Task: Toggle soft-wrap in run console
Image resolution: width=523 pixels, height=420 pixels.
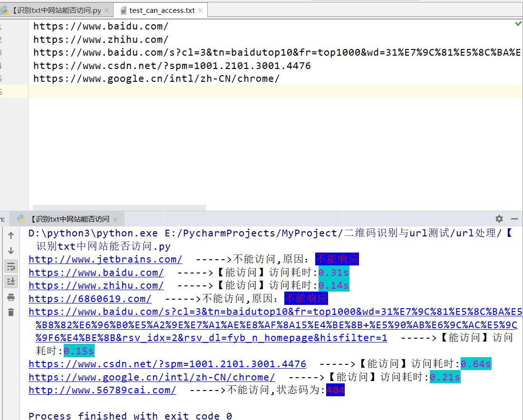Action: (11, 266)
